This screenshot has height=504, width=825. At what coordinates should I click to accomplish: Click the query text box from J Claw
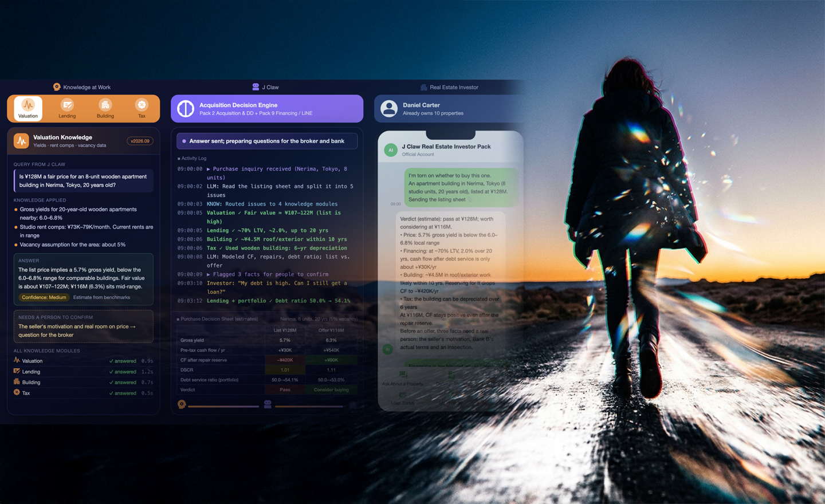click(84, 181)
